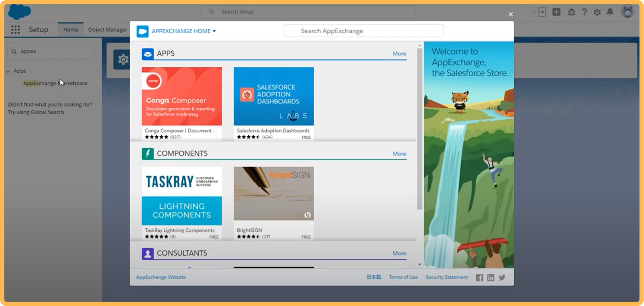
Task: Click the Salesforce cloud logo
Action: click(x=19, y=12)
